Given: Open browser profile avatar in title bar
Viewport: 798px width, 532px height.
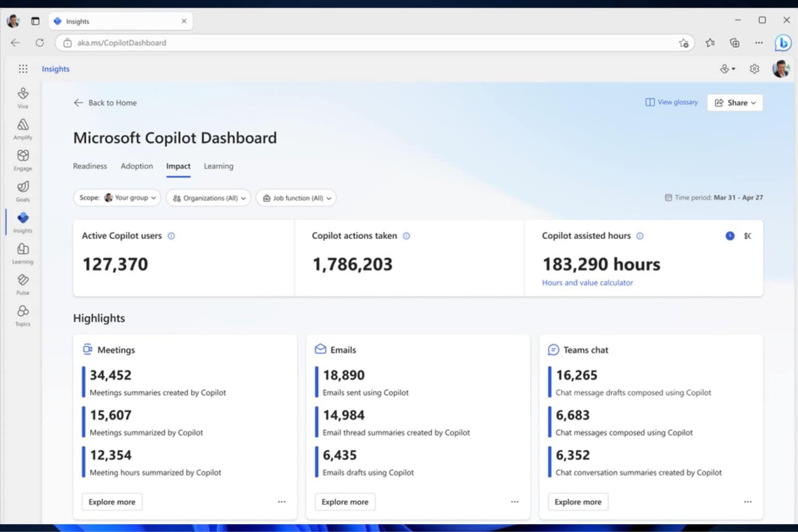Looking at the screenshot, I should coord(13,21).
